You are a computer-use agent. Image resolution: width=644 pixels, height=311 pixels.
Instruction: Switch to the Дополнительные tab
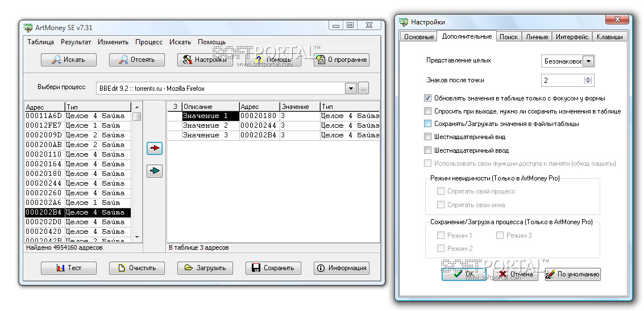[x=467, y=36]
